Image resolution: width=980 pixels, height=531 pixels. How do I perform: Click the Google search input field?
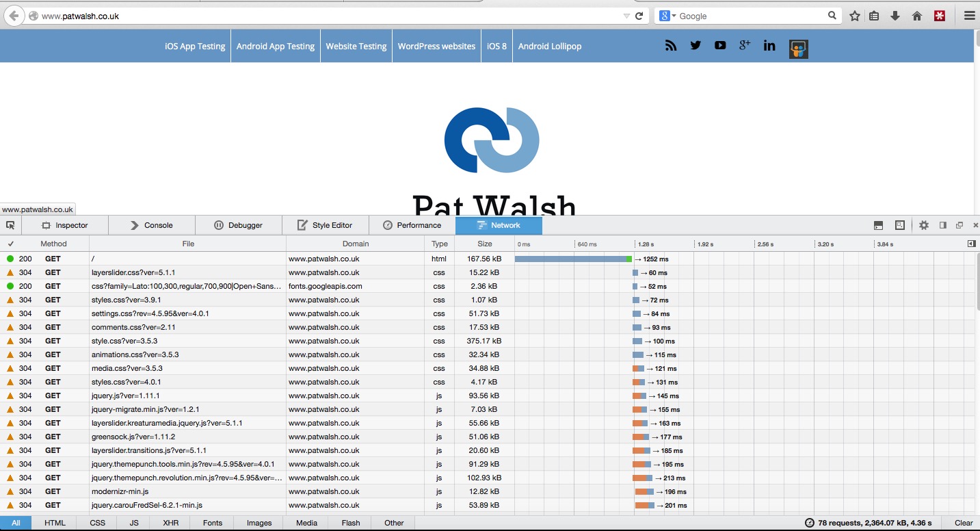click(752, 16)
